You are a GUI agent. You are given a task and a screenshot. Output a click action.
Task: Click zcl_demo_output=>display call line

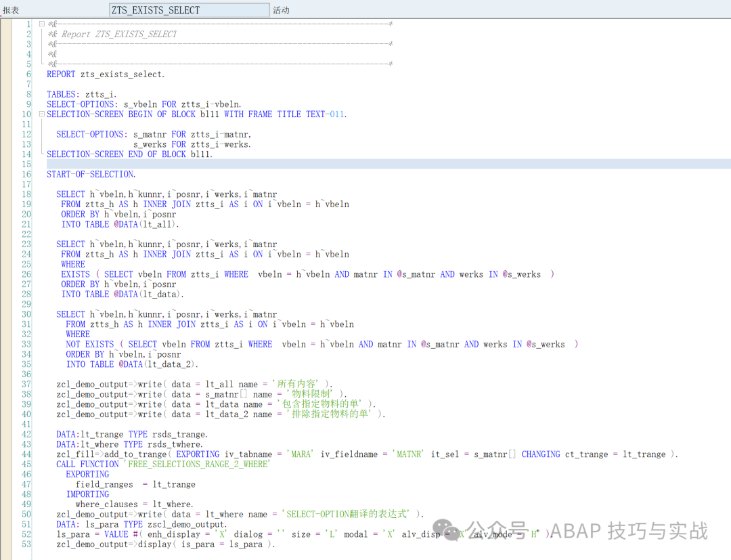(x=166, y=544)
